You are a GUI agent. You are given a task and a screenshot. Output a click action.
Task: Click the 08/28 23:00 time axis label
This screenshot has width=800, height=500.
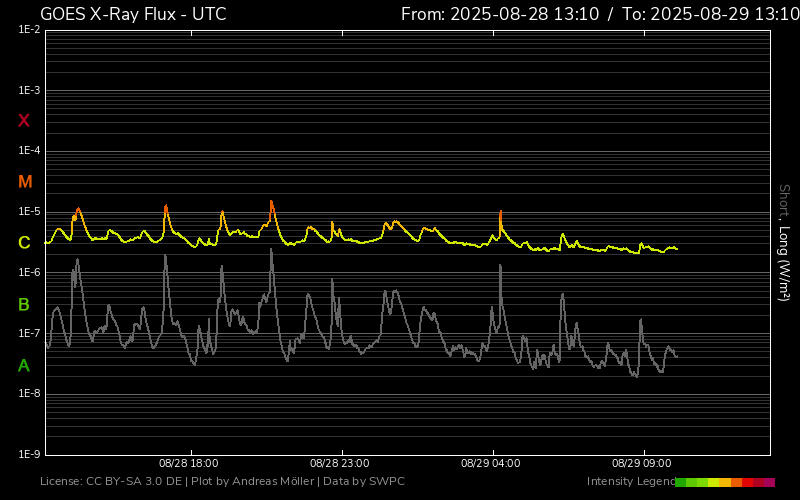pos(339,464)
